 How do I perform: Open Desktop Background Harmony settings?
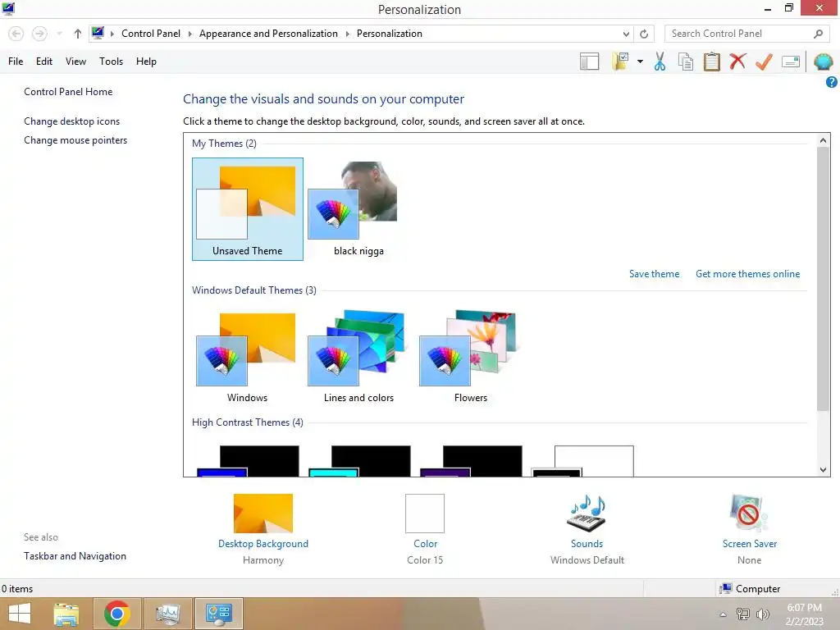coord(263,529)
